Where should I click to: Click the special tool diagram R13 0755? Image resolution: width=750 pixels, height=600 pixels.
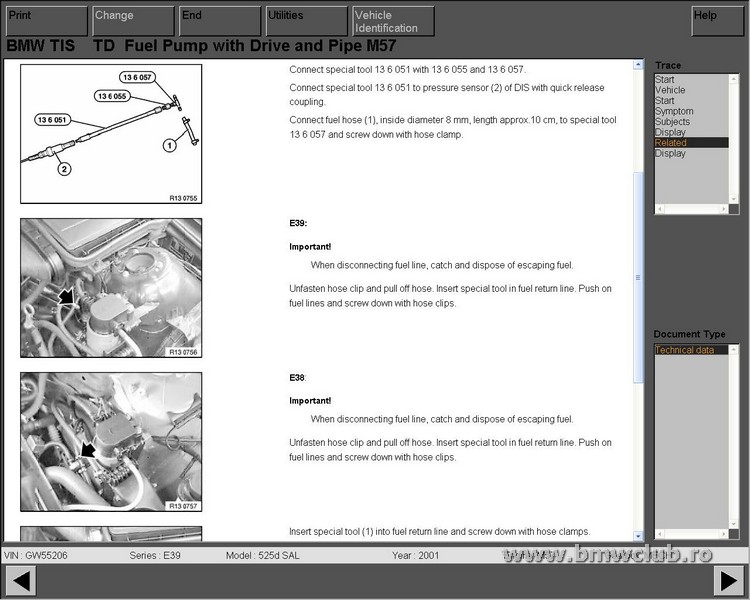tap(111, 134)
